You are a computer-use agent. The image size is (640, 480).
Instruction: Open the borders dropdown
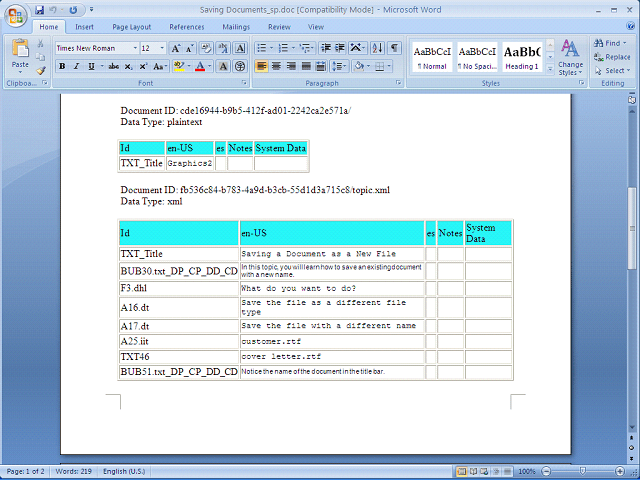389,66
